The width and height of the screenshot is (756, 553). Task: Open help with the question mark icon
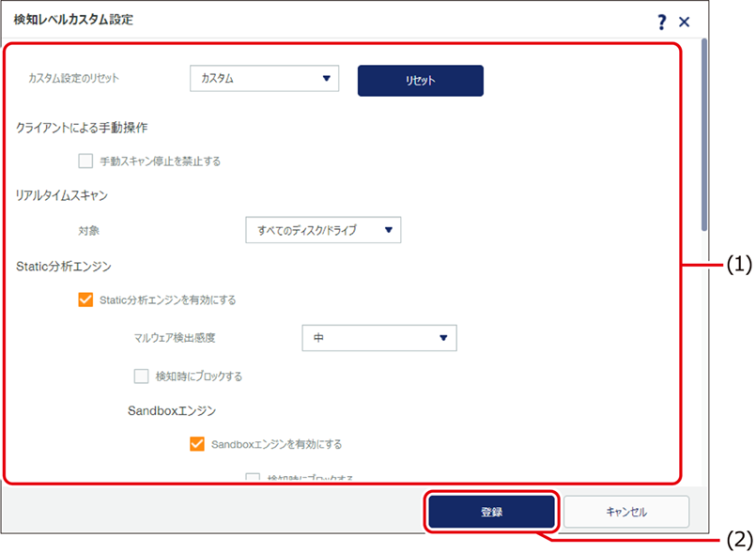pos(662,22)
